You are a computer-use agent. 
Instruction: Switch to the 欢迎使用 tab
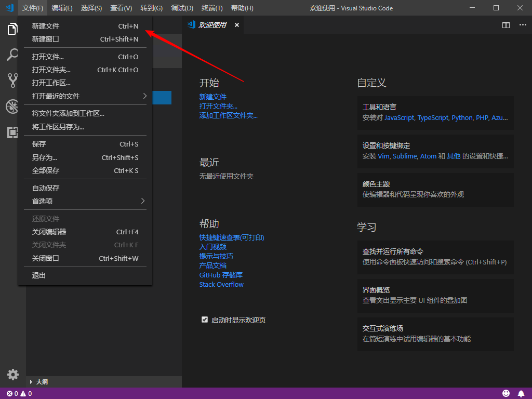212,25
